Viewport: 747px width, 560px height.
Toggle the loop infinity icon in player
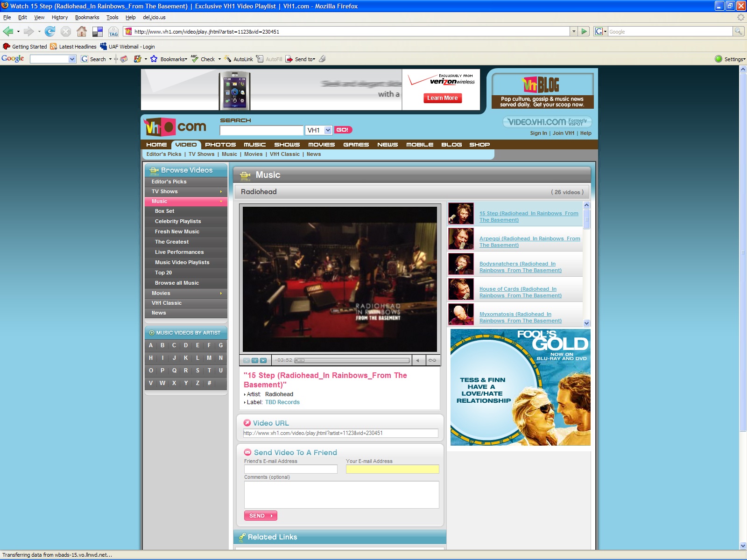[432, 360]
